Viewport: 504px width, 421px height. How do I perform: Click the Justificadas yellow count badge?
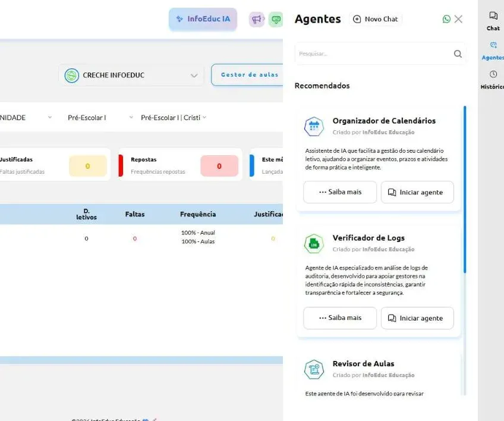pos(88,166)
